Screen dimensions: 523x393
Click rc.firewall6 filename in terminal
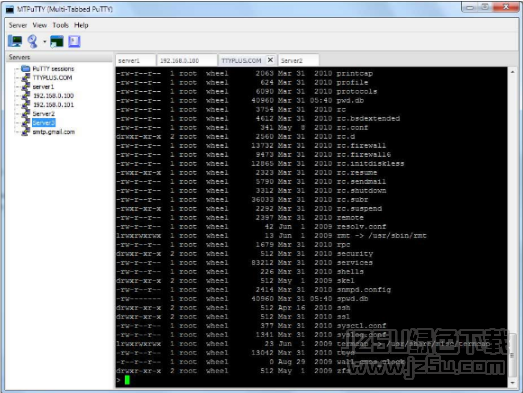pyautogui.click(x=364, y=154)
